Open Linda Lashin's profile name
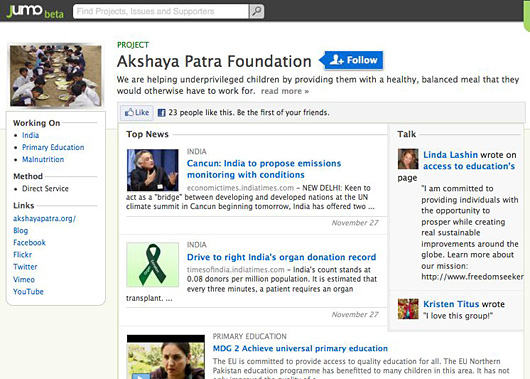The image size is (530, 379). (x=450, y=155)
